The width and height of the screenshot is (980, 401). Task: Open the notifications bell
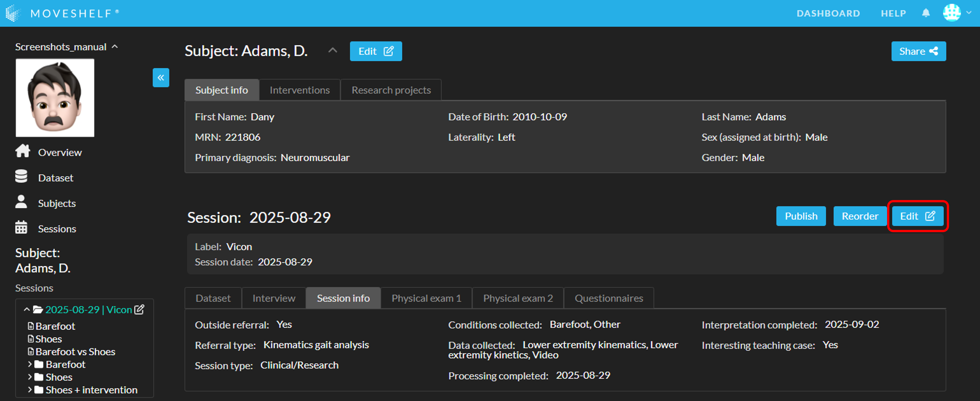[x=926, y=13]
